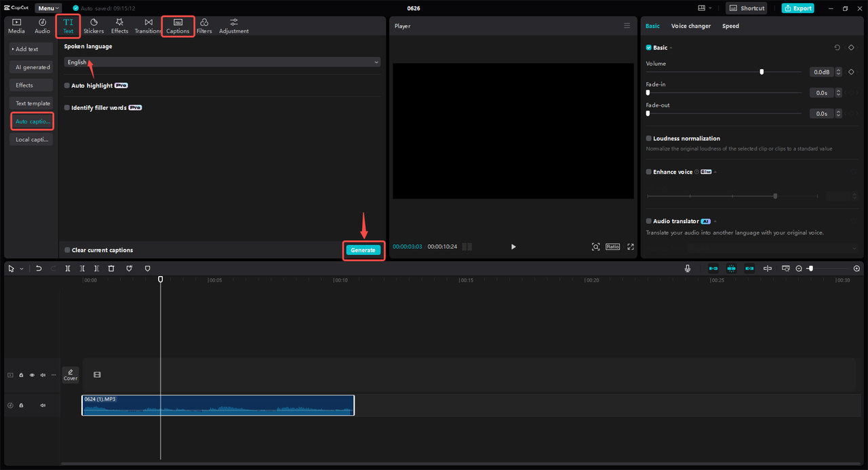Open the CapCut Menu dropdown
The image size is (868, 470).
pyautogui.click(x=48, y=8)
